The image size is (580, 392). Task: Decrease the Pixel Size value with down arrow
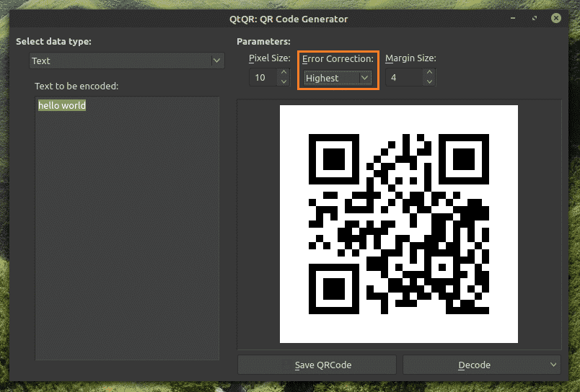[x=284, y=81]
